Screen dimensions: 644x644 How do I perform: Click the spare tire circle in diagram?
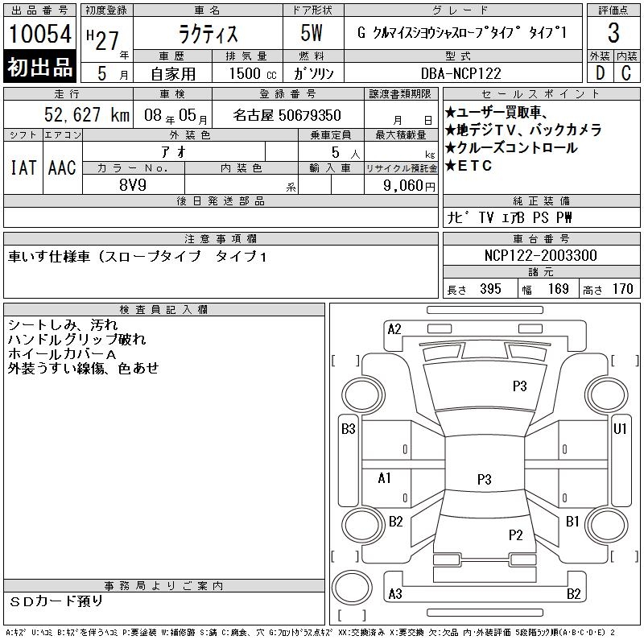pos(352,587)
